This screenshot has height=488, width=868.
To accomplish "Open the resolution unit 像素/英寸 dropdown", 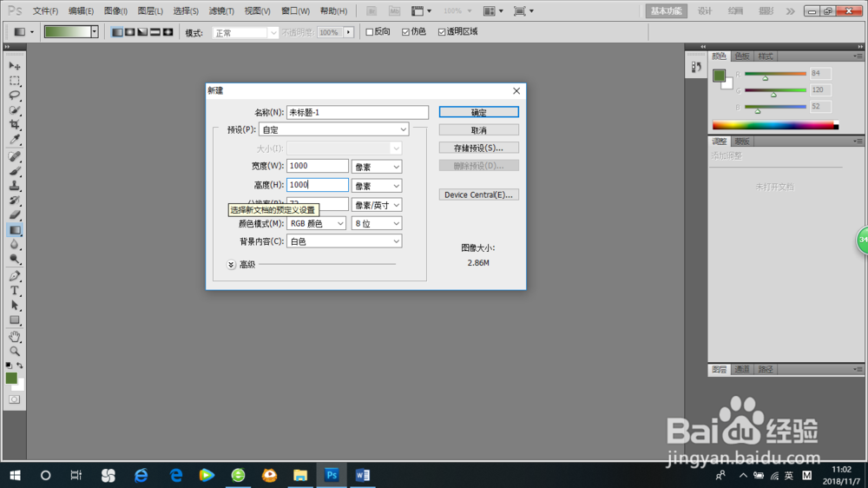I will click(x=377, y=205).
